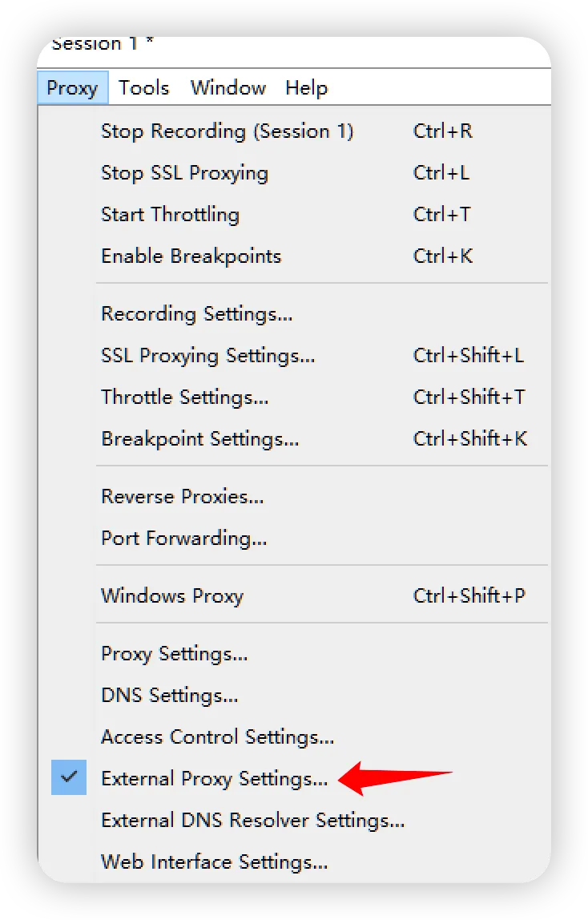Open the Help menu
The height and width of the screenshot is (920, 588).
307,87
